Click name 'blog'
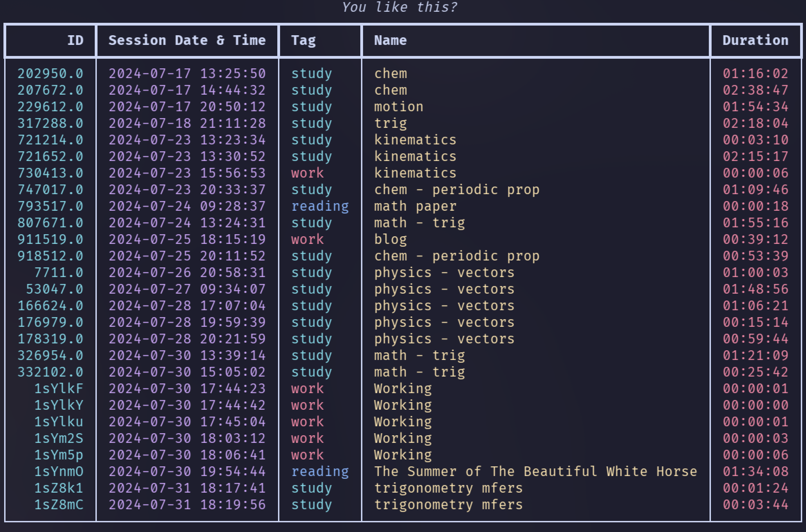This screenshot has height=532, width=806. (x=390, y=239)
